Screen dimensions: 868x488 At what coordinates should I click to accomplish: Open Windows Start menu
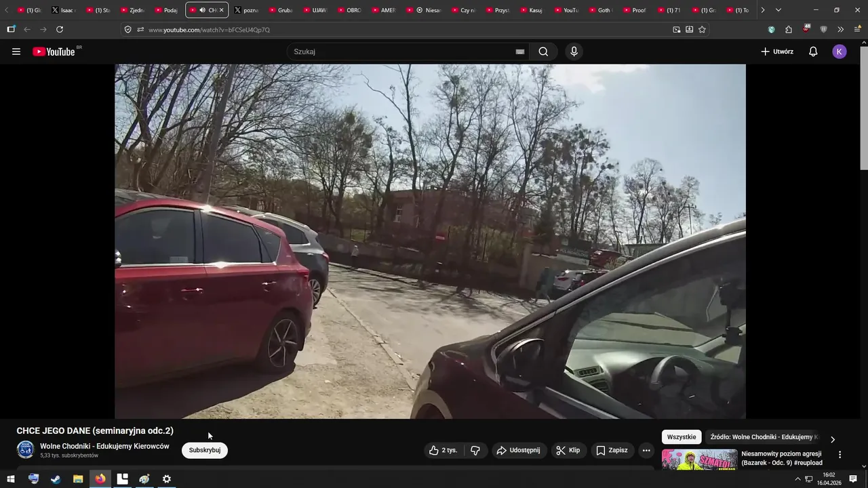(11, 479)
